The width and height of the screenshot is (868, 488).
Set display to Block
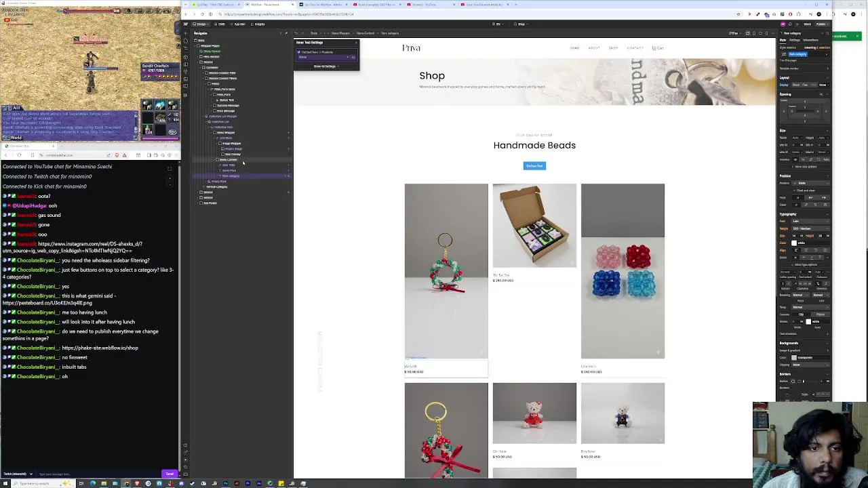click(x=796, y=85)
